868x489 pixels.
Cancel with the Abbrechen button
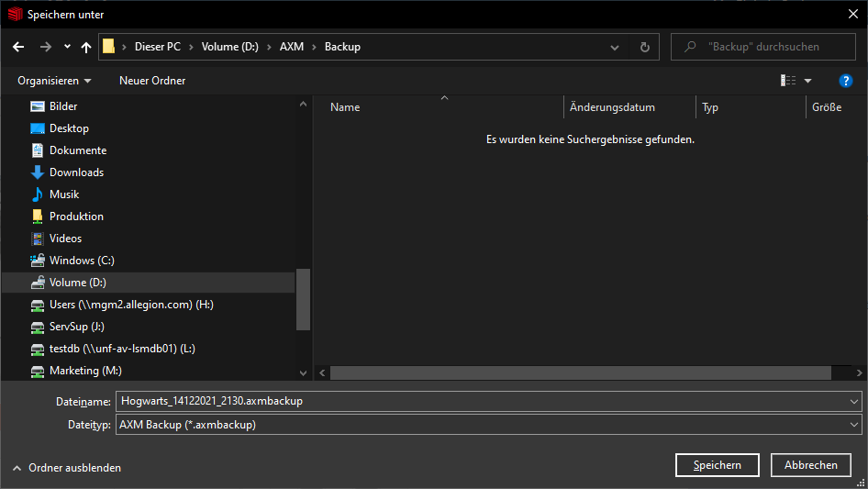(x=810, y=465)
